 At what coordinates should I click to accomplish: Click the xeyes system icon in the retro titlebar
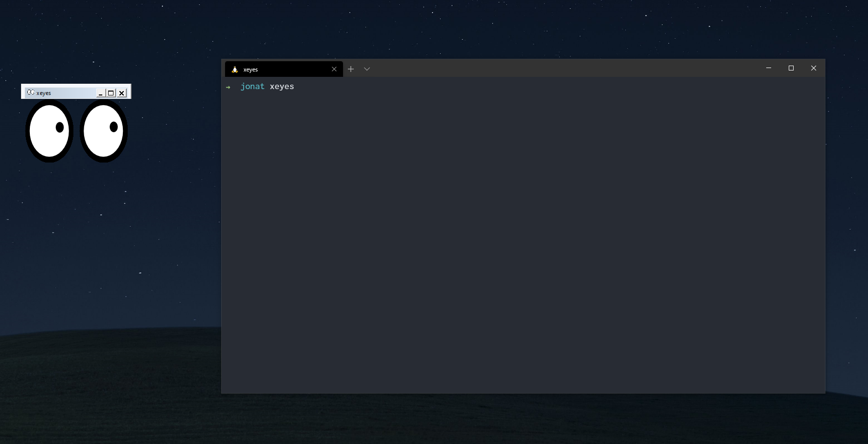click(30, 92)
